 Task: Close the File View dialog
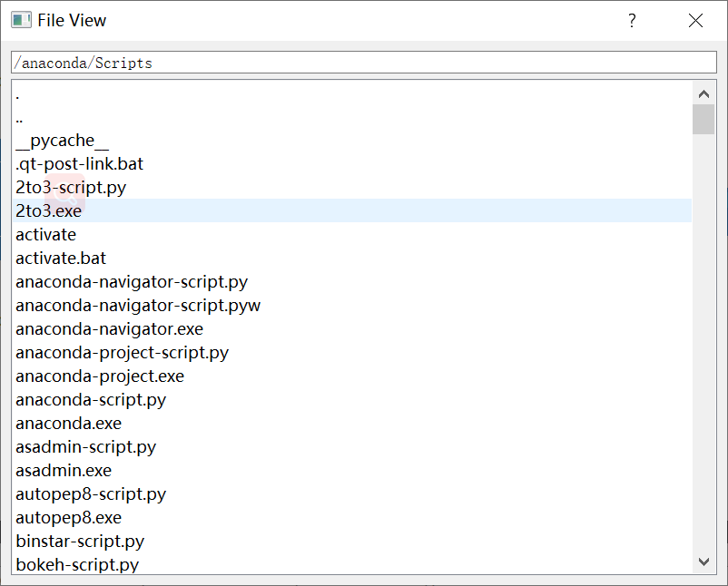[695, 21]
